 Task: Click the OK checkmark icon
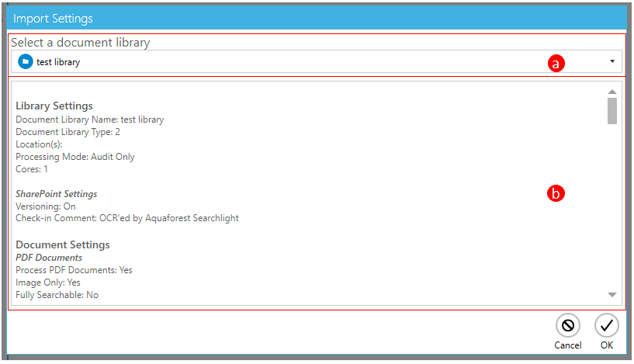(x=606, y=326)
